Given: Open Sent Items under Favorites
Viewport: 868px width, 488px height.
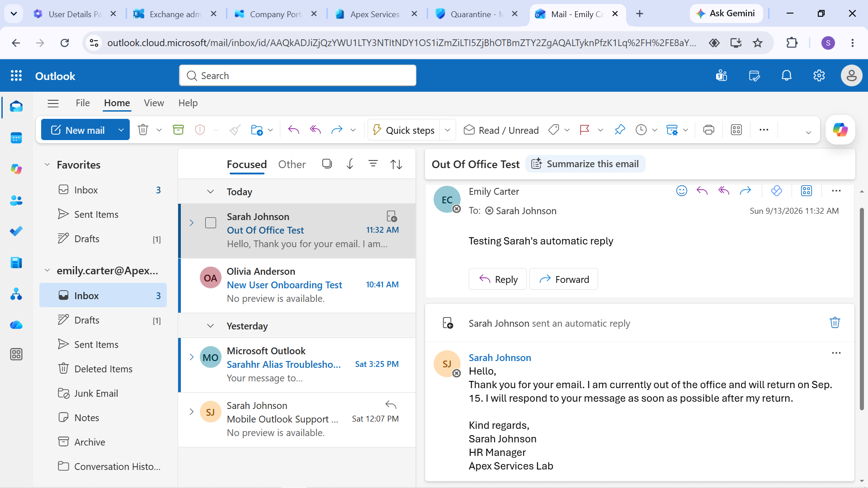Looking at the screenshot, I should 103,214.
